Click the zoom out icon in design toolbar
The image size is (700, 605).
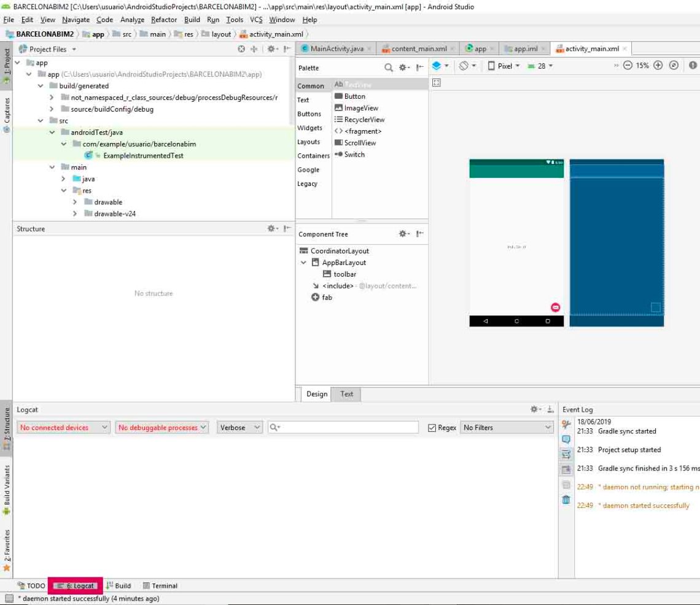coord(627,66)
